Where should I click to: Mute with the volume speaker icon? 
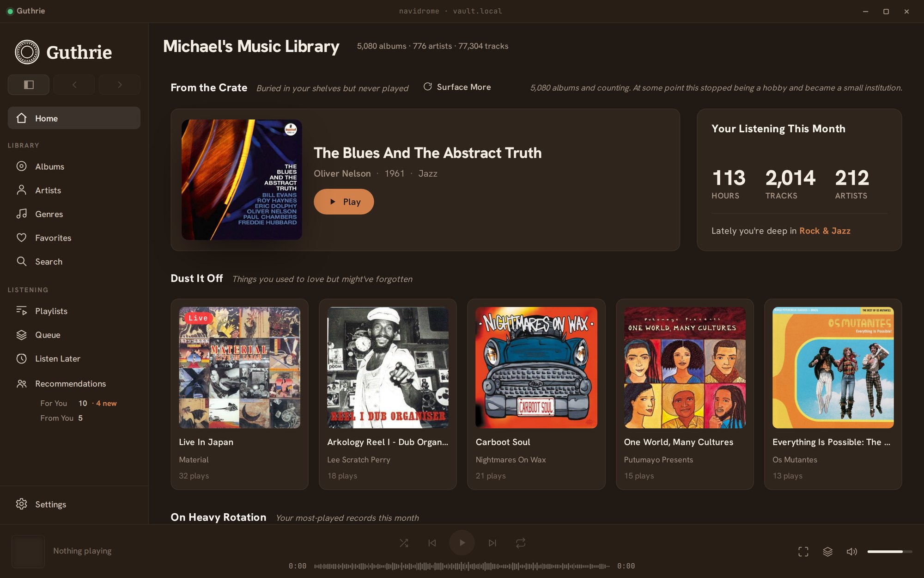coord(851,551)
